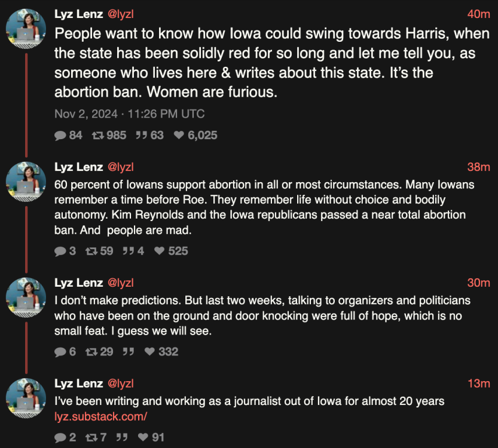Click Lyz Lenz name on the last tweet
This screenshot has width=498, height=448.
(x=78, y=383)
